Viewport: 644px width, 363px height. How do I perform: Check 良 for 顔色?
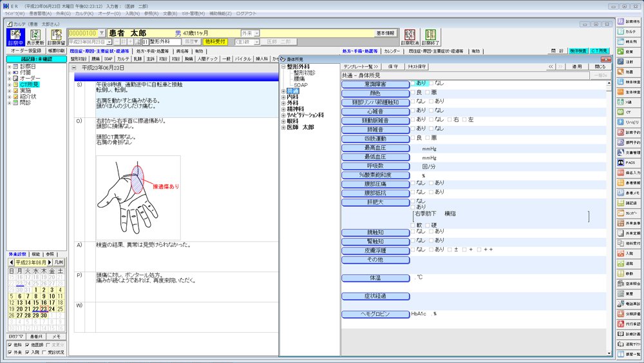pos(413,92)
